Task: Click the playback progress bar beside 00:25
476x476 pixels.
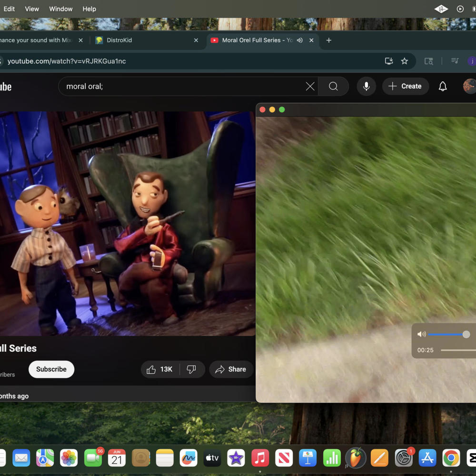Action: coord(458,350)
